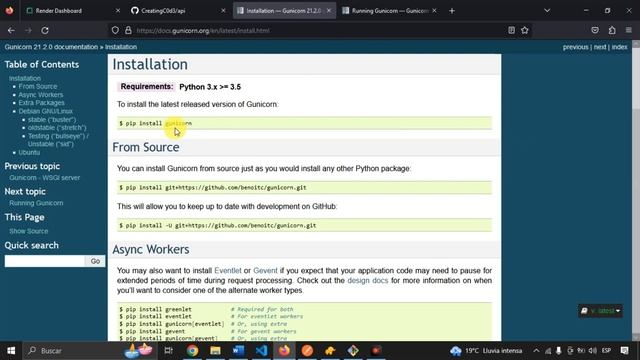Open the stable ("buster") contents link
The width and height of the screenshot is (640, 360).
click(52, 120)
